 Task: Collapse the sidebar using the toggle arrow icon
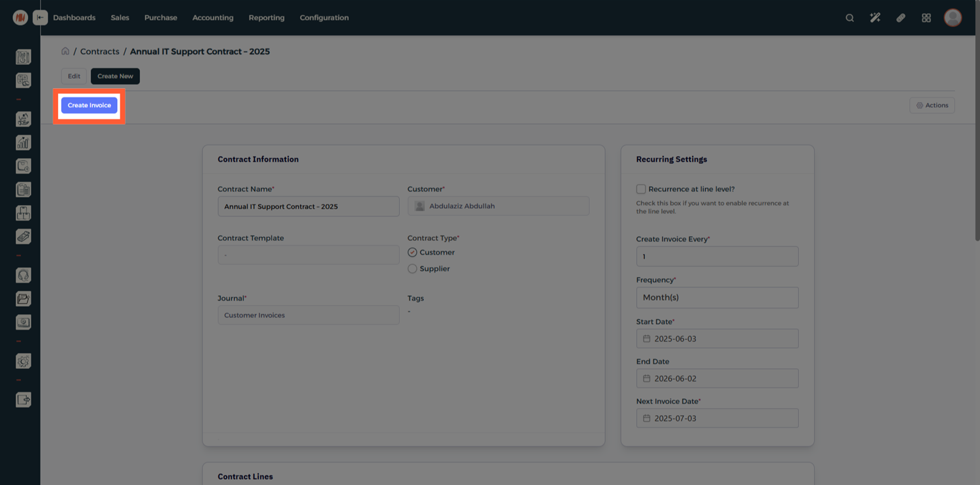(x=41, y=18)
